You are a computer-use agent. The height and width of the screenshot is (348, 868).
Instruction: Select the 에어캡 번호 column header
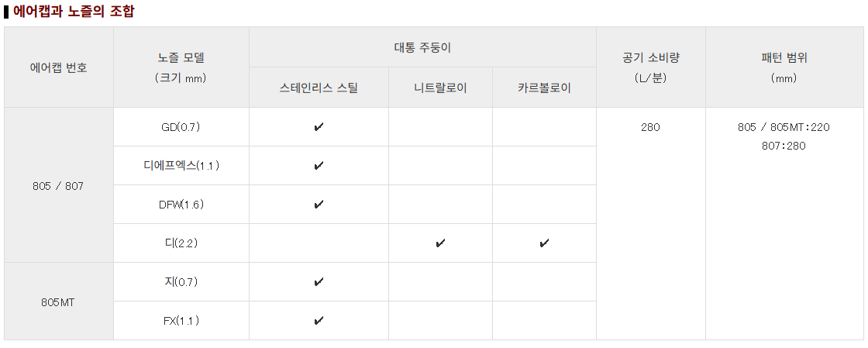[x=58, y=67]
